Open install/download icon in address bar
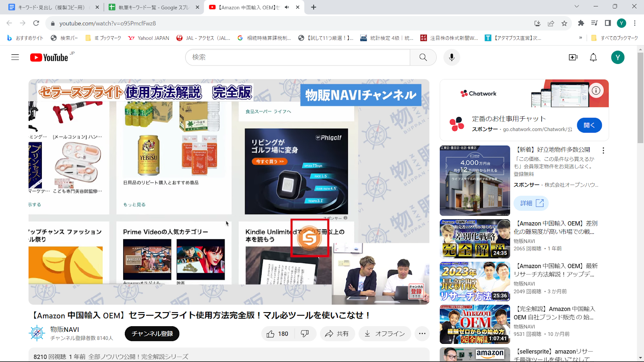 (537, 23)
